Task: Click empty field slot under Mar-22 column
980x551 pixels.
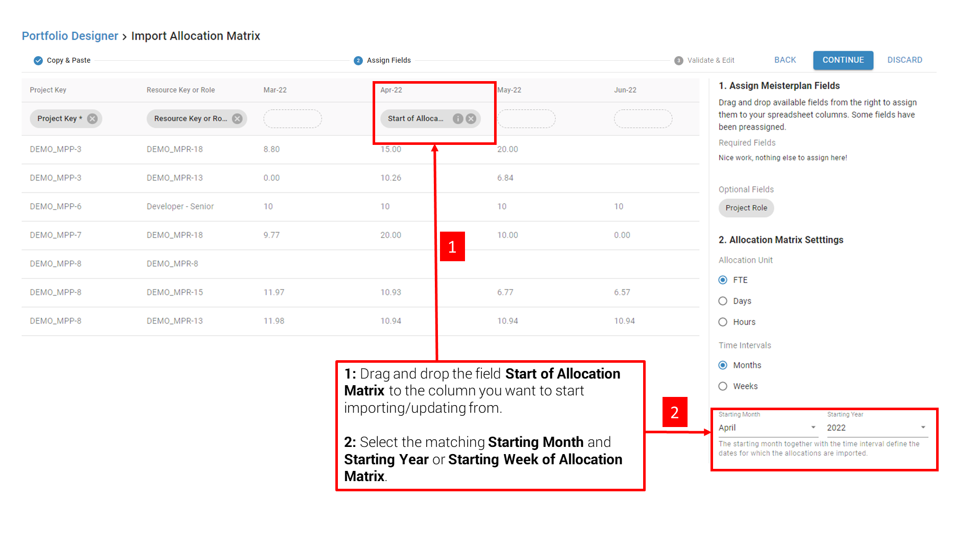Action: (292, 118)
